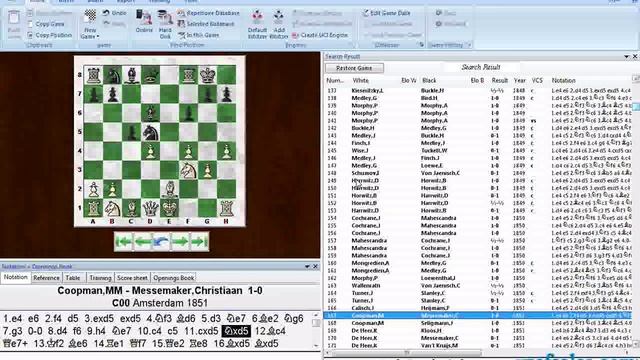Screen dimensions: 640x360
Task: Select game row 133 Kieseritzky,L
Action: (x=478, y=91)
